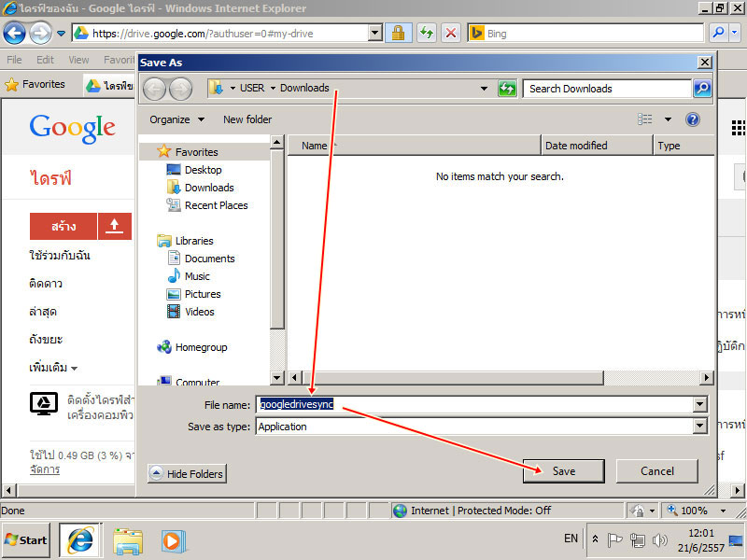Click the browser Refresh icon
This screenshot has width=747, height=560.
tap(427, 34)
